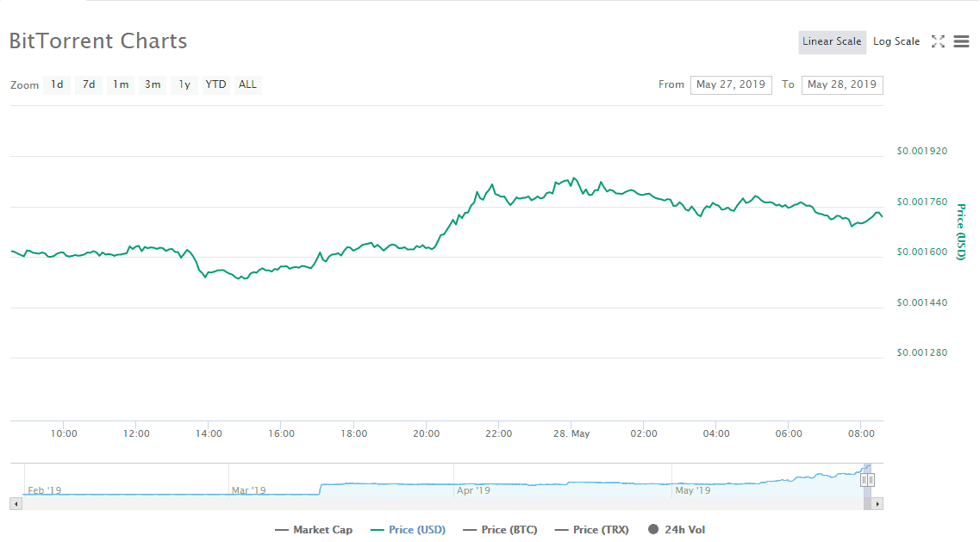Image resolution: width=980 pixels, height=542 pixels.
Task: Click the 20:00 time axis label
Action: [427, 433]
